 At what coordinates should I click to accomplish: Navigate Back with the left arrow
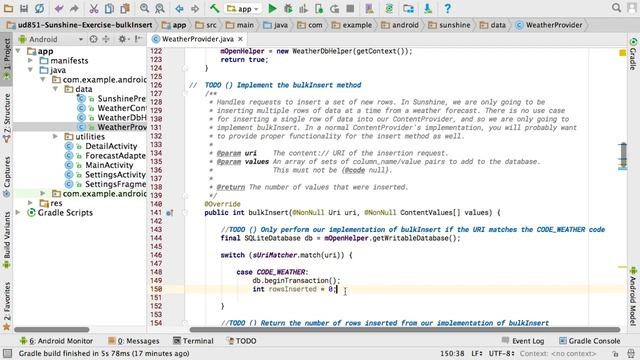pos(179,8)
